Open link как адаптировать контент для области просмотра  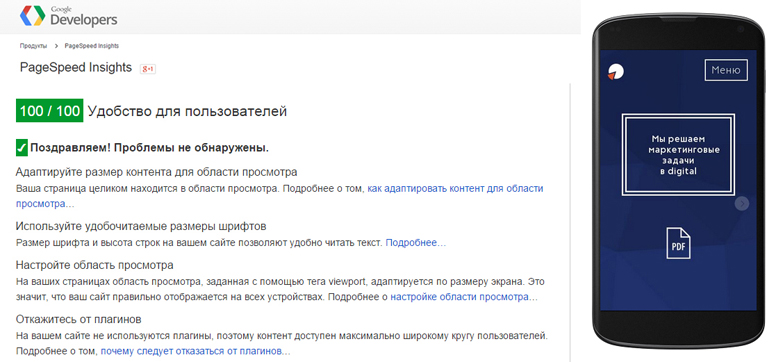point(280,196)
